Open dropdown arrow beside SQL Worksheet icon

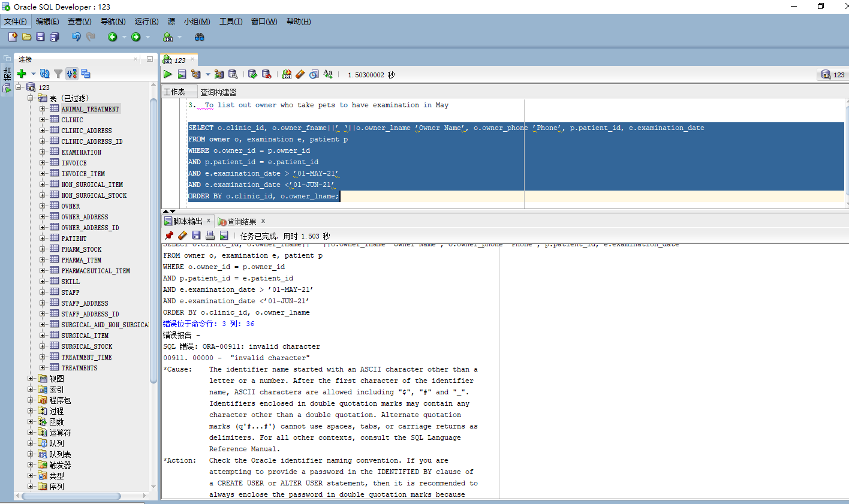click(x=180, y=37)
